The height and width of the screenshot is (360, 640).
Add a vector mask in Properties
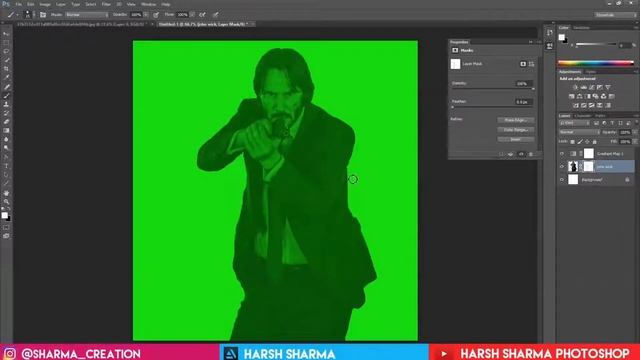pos(531,64)
